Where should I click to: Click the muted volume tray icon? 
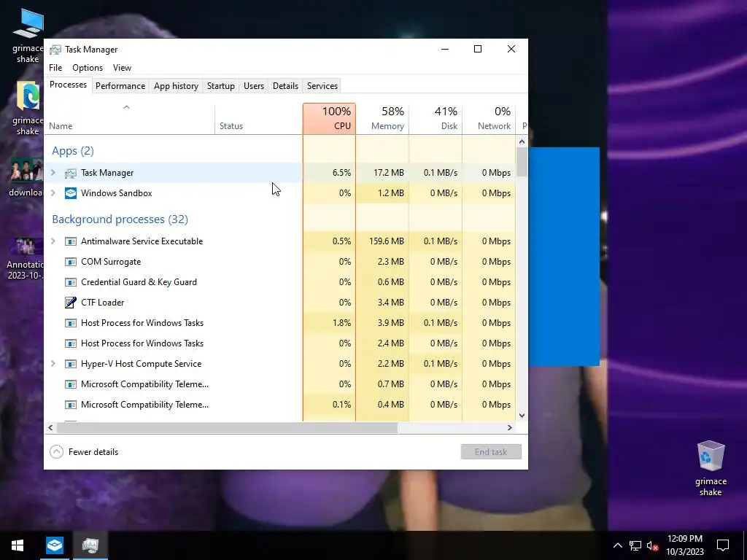click(x=653, y=545)
